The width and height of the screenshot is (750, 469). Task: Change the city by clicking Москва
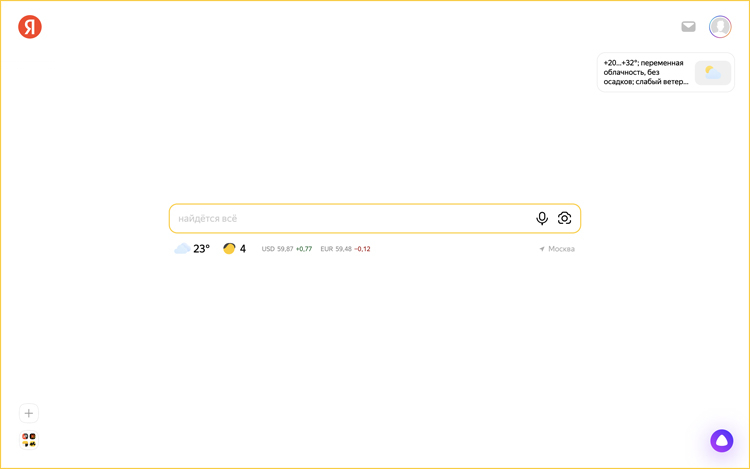[x=561, y=249]
